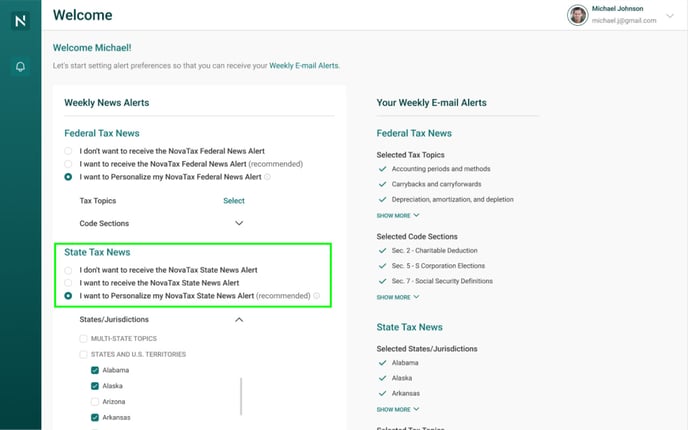Collapse the States/Jurisdictions section
The width and height of the screenshot is (688, 430).
[239, 319]
